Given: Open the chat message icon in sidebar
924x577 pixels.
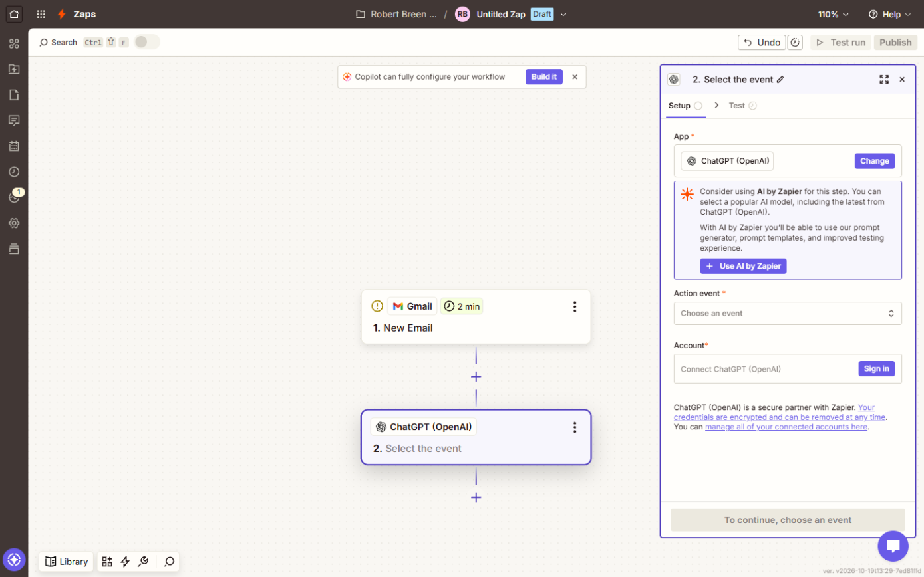Looking at the screenshot, I should [14, 120].
